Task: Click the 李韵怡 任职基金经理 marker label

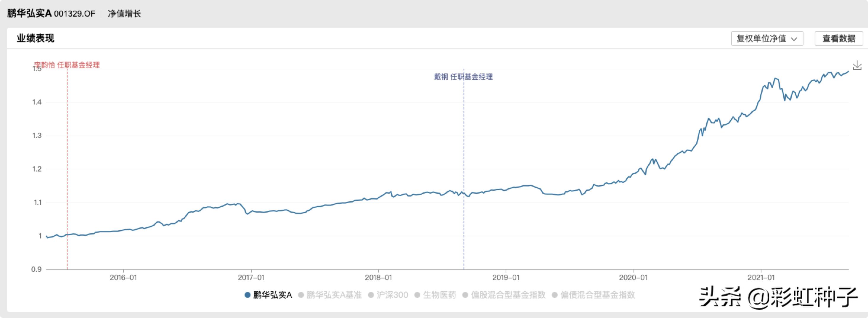Action: point(67,65)
